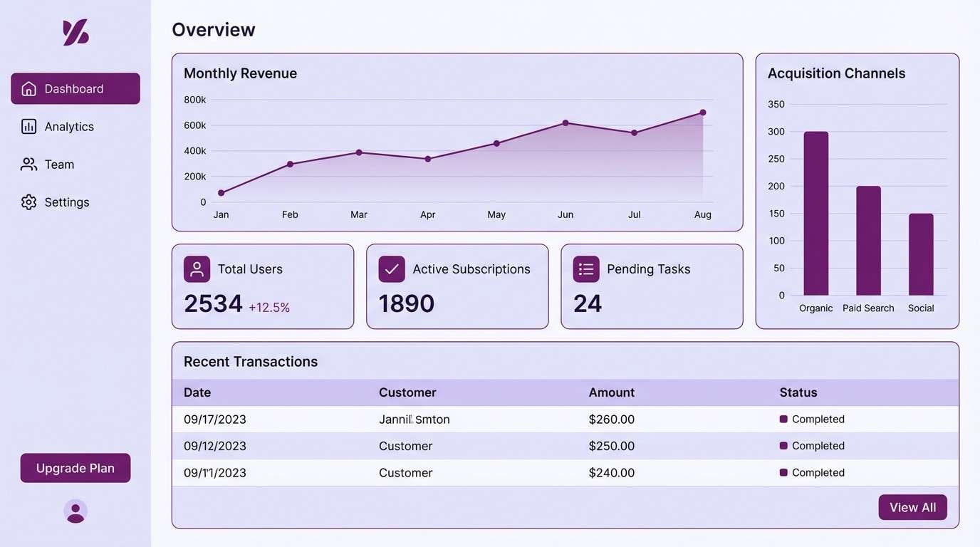Open Analytics using the bar chart icon

(x=28, y=126)
